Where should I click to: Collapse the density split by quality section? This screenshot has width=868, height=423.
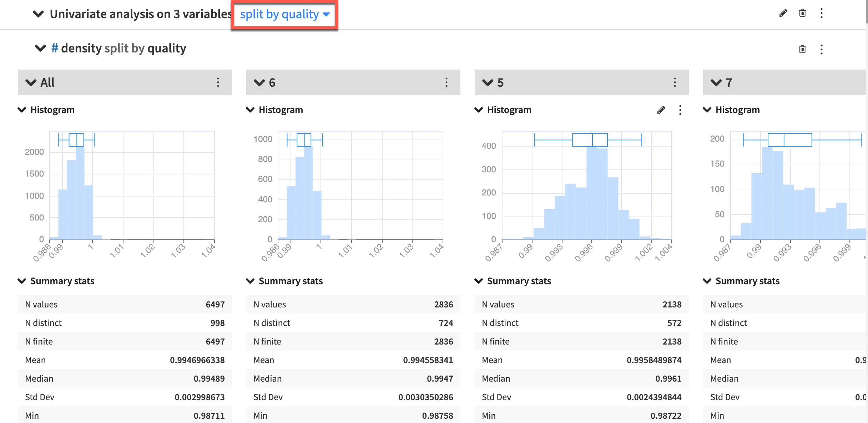40,48
